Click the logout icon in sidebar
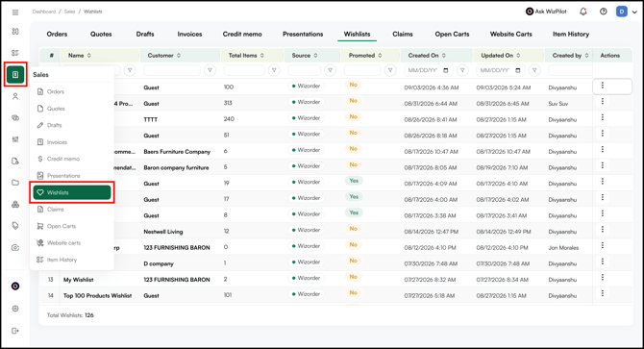The width and height of the screenshot is (644, 349). tap(15, 331)
